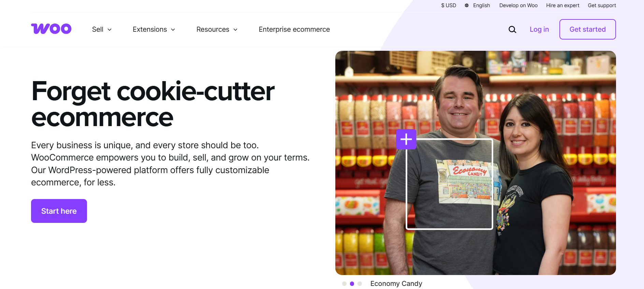Click the purple plus hotspot on photo
Viewport: 644px width, 289px height.
click(406, 139)
